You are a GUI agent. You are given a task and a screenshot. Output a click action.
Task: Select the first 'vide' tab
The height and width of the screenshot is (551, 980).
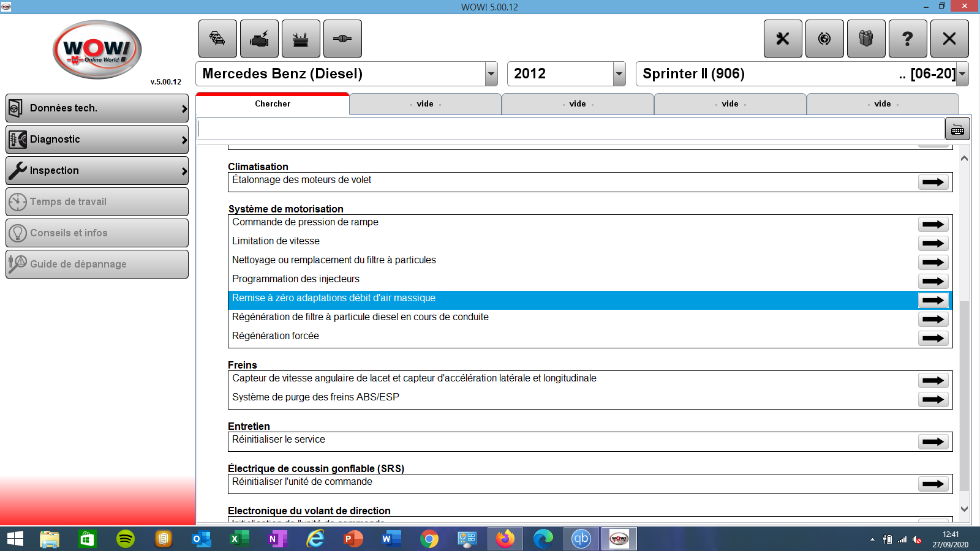click(x=425, y=104)
